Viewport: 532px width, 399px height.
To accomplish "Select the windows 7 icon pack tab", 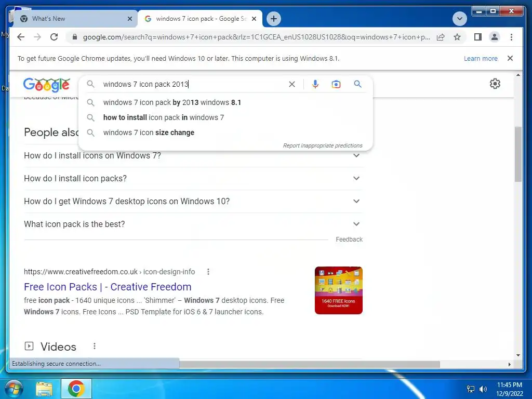I will pos(200,19).
